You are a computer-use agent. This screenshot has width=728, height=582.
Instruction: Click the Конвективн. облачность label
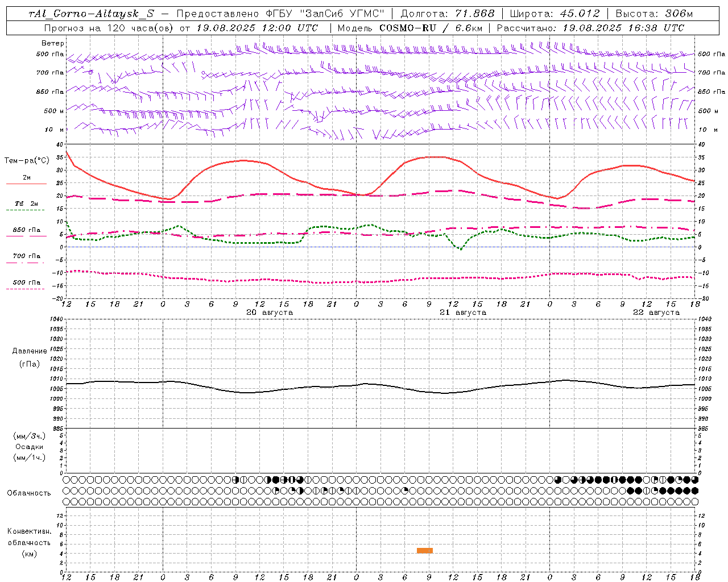(29, 537)
